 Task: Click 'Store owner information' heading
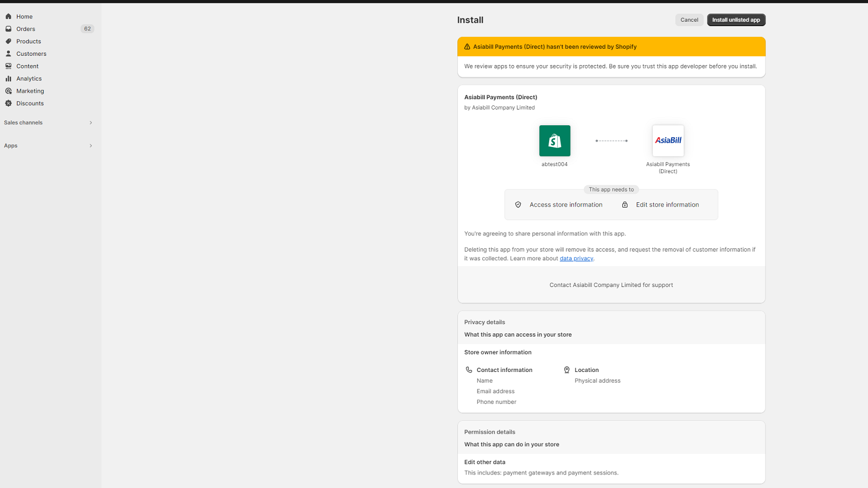(x=498, y=352)
